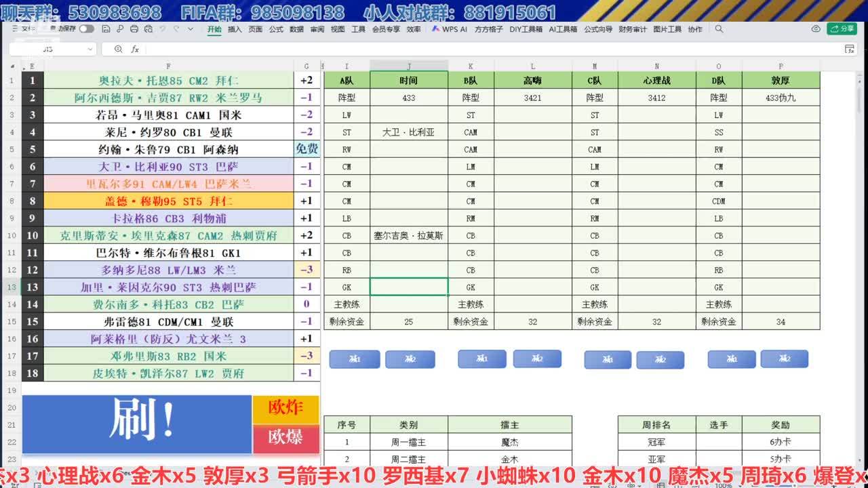Click the print icon in quick toolbar
868x488 pixels.
134,29
